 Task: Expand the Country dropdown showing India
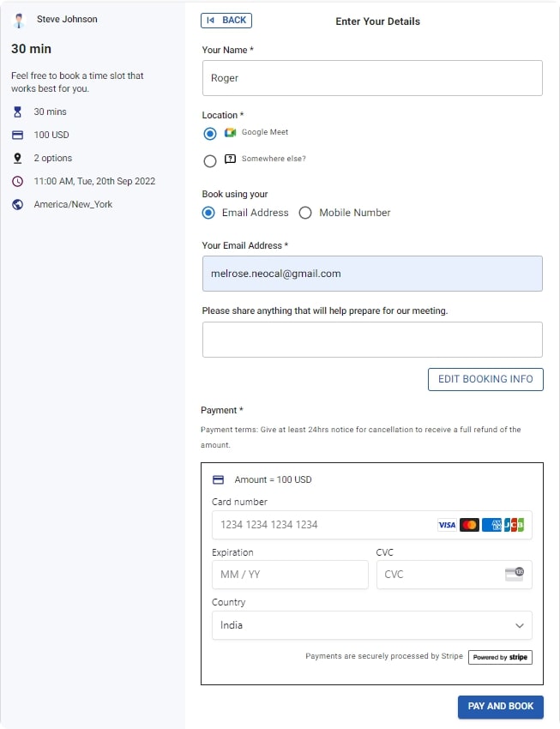click(x=371, y=626)
